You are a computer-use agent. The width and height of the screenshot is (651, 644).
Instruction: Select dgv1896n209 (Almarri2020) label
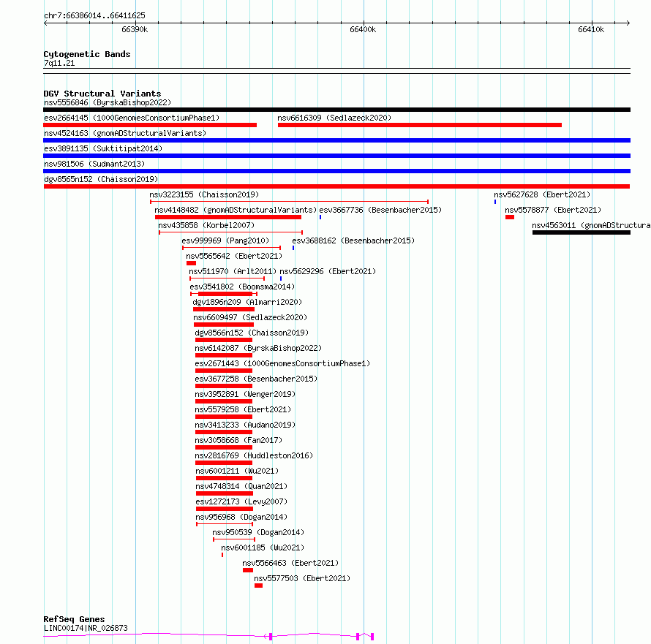(247, 302)
